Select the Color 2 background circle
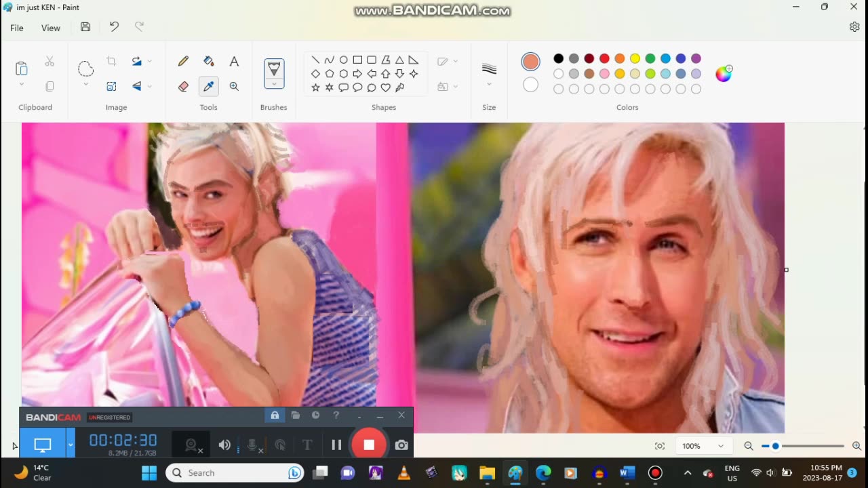The width and height of the screenshot is (868, 488). coord(530,85)
